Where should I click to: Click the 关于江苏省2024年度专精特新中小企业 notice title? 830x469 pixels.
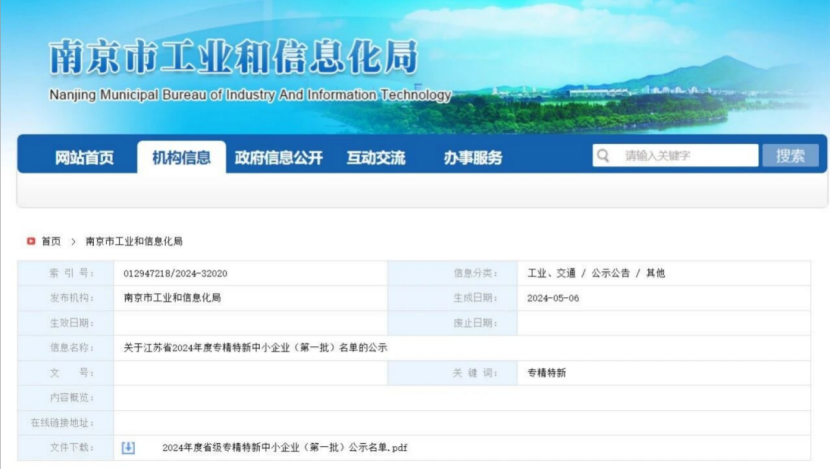tap(255, 348)
